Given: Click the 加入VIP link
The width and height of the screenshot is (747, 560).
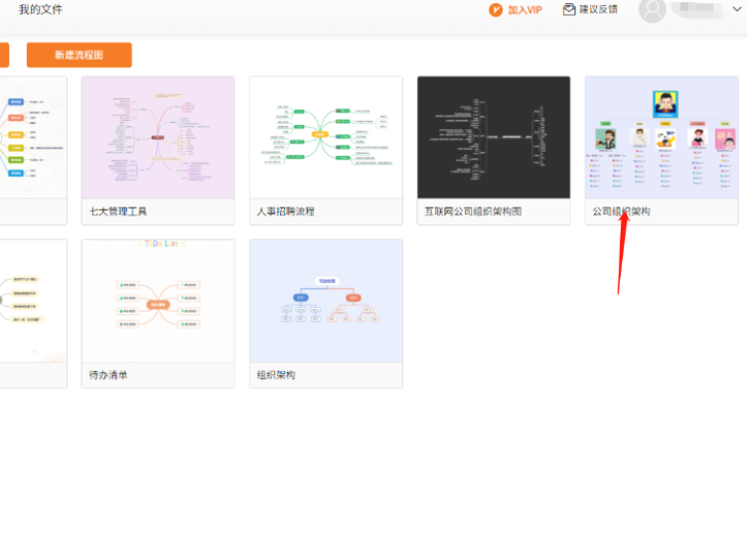Looking at the screenshot, I should tap(524, 10).
